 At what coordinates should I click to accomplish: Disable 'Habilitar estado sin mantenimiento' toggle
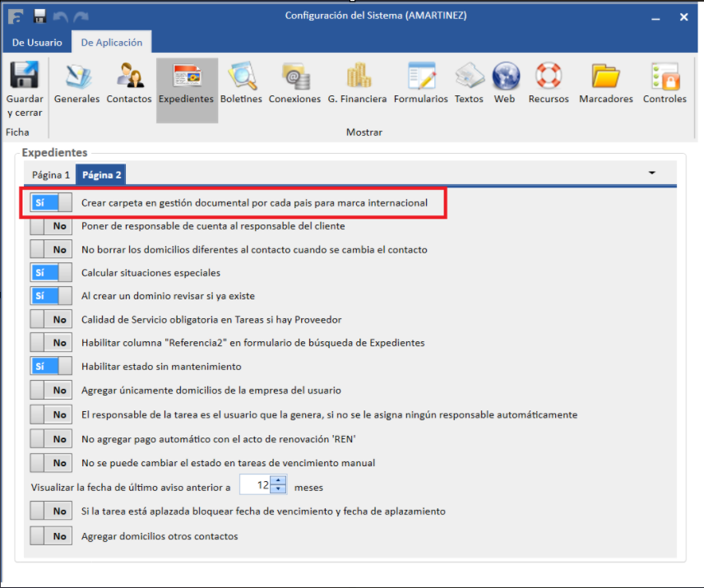pyautogui.click(x=50, y=366)
